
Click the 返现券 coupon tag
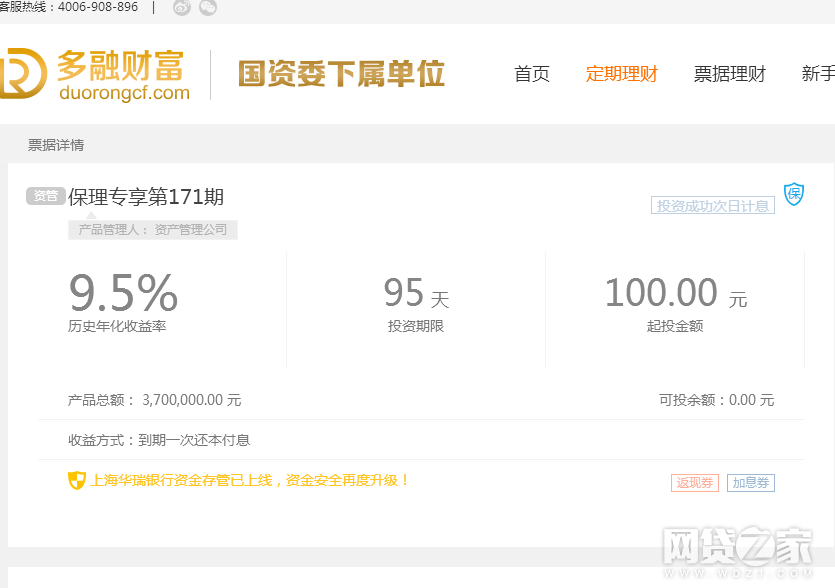click(695, 483)
